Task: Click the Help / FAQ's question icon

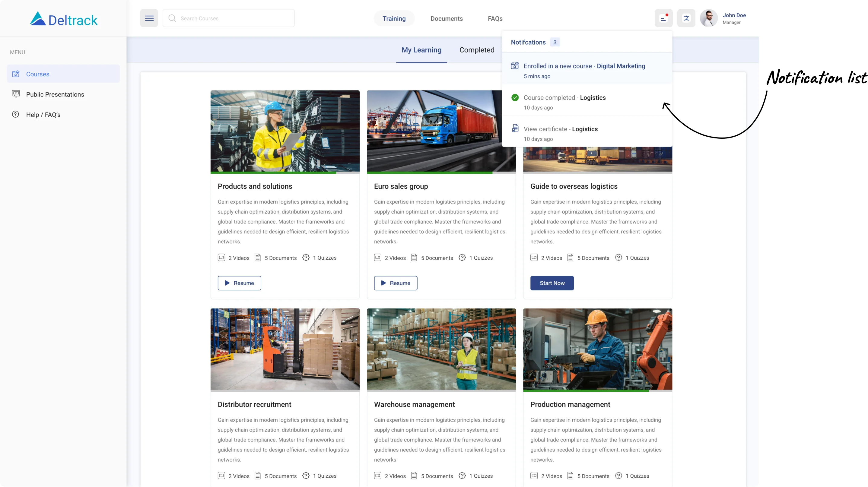Action: click(15, 115)
